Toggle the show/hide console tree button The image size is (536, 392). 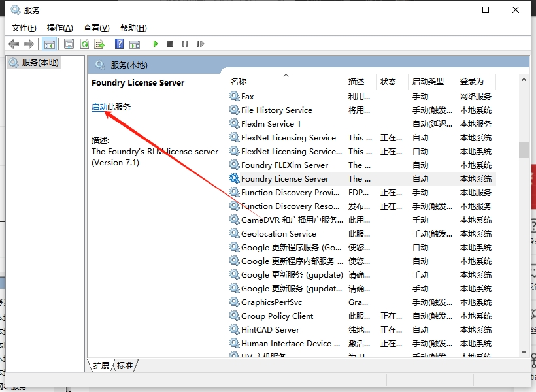49,44
